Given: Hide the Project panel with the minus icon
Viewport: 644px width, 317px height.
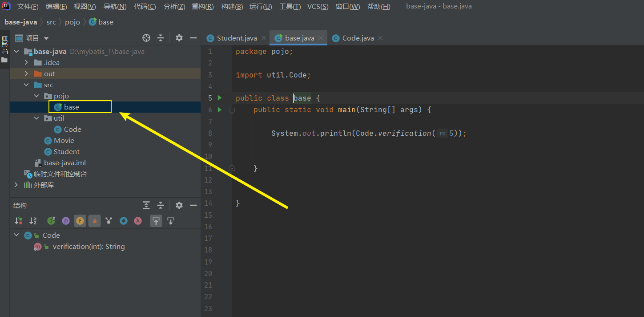Looking at the screenshot, I should (193, 38).
